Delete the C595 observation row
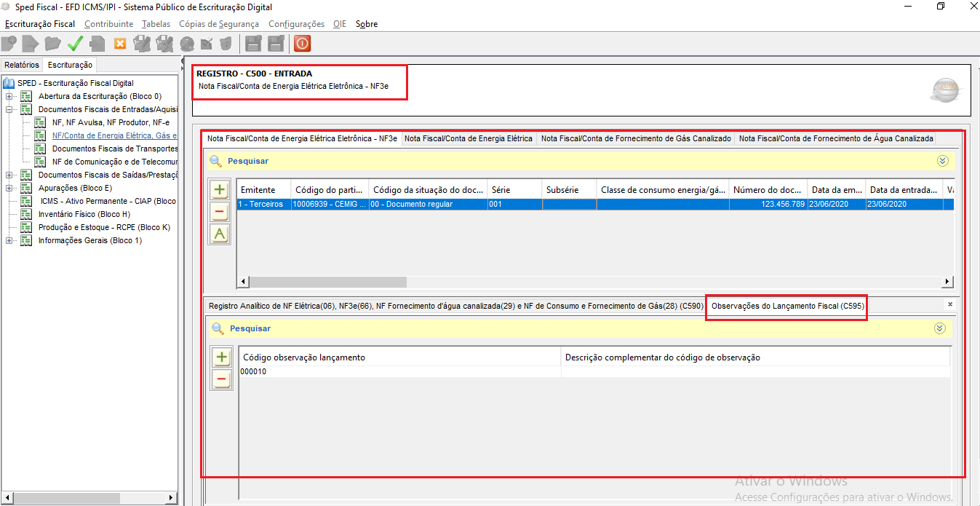980x506 pixels. [x=222, y=379]
